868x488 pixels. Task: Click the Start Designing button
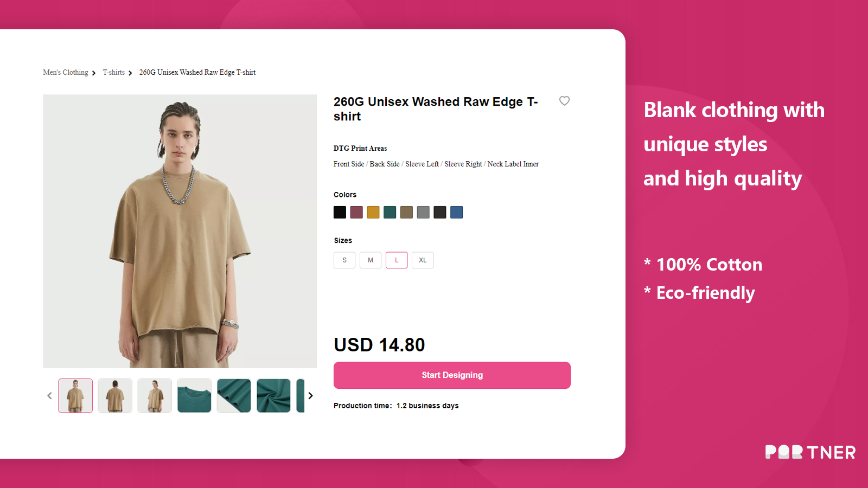(x=452, y=375)
